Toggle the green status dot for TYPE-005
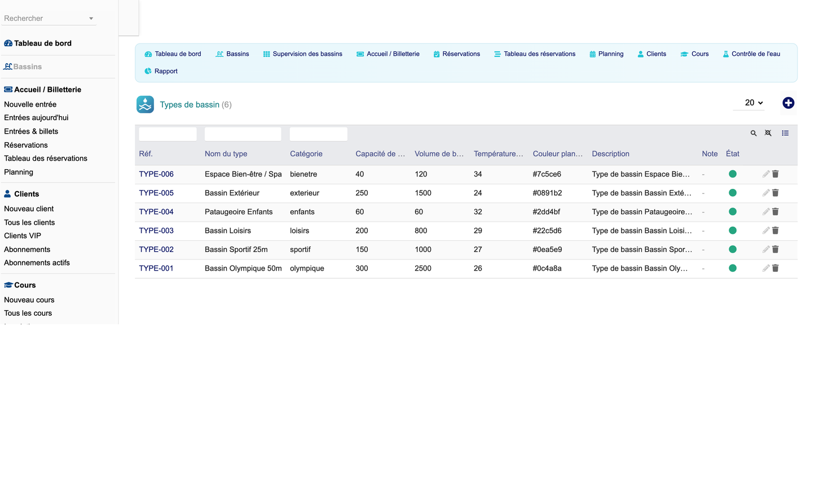Viewport: 815px width, 504px height. click(733, 193)
